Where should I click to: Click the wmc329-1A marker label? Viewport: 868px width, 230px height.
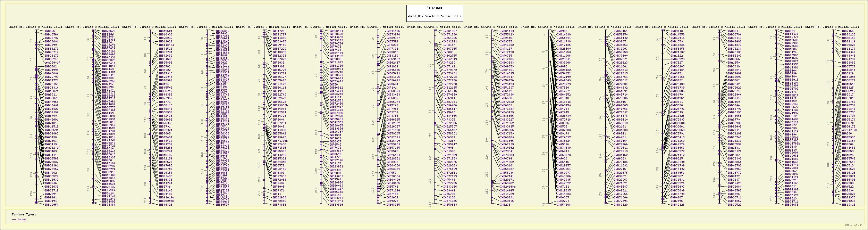[52, 63]
